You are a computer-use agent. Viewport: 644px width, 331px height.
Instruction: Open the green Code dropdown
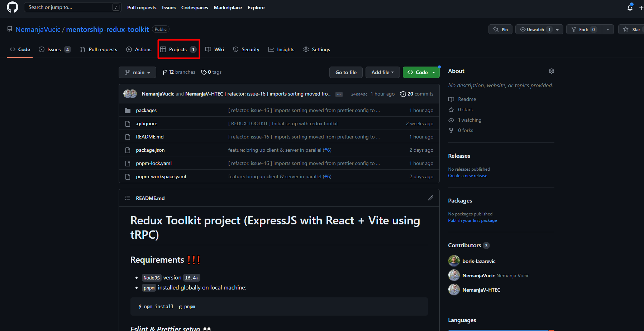pos(421,72)
